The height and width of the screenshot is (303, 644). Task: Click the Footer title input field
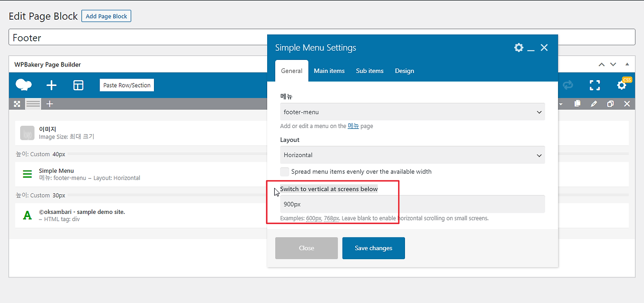tap(322, 37)
